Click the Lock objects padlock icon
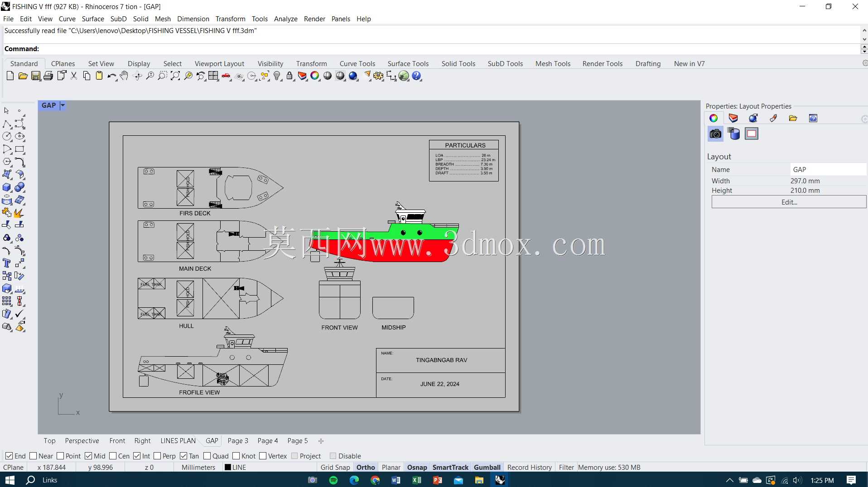868x487 pixels. (290, 76)
